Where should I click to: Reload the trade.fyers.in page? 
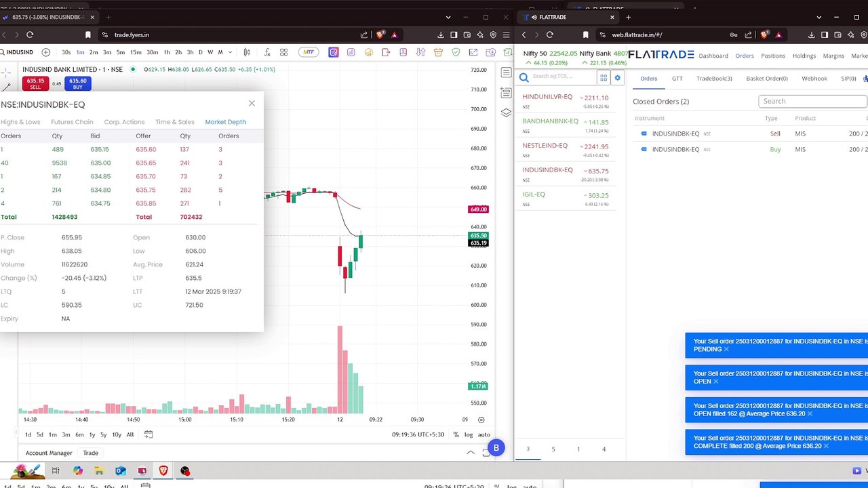(x=30, y=35)
